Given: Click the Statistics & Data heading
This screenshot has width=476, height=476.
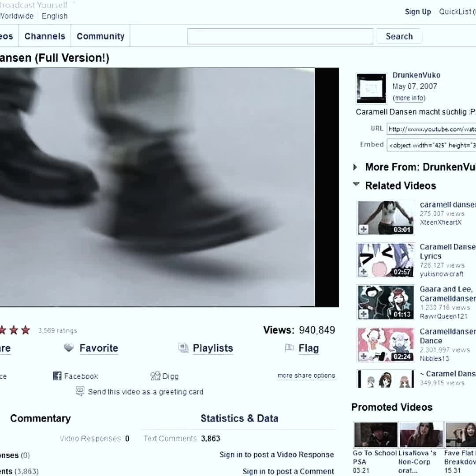Looking at the screenshot, I should tap(239, 418).
